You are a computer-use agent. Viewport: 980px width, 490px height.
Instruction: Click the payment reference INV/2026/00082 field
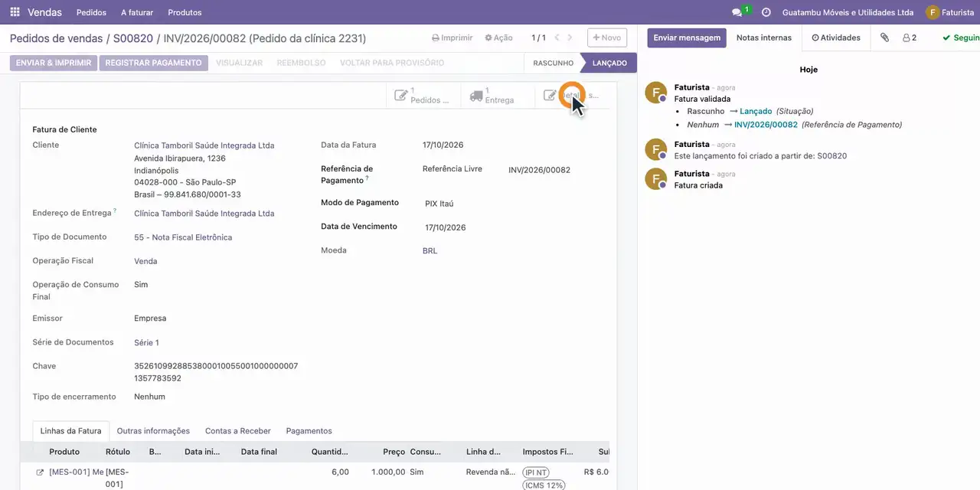click(539, 170)
